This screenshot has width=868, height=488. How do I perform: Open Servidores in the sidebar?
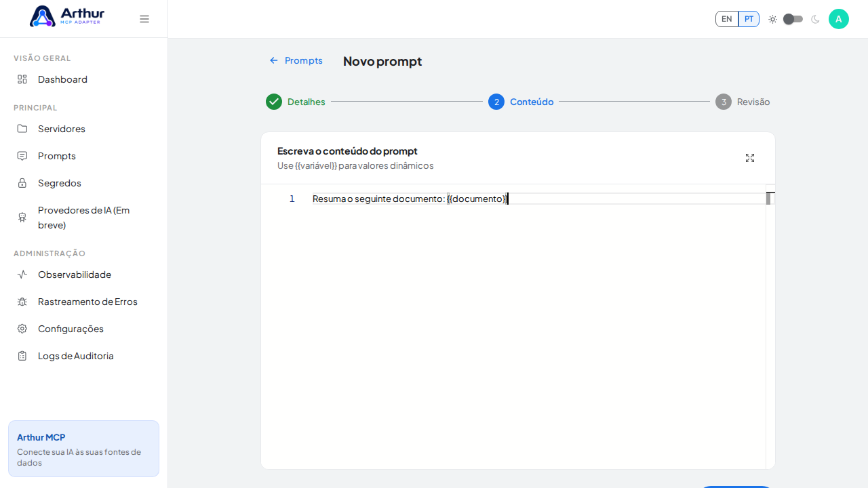pyautogui.click(x=83, y=129)
